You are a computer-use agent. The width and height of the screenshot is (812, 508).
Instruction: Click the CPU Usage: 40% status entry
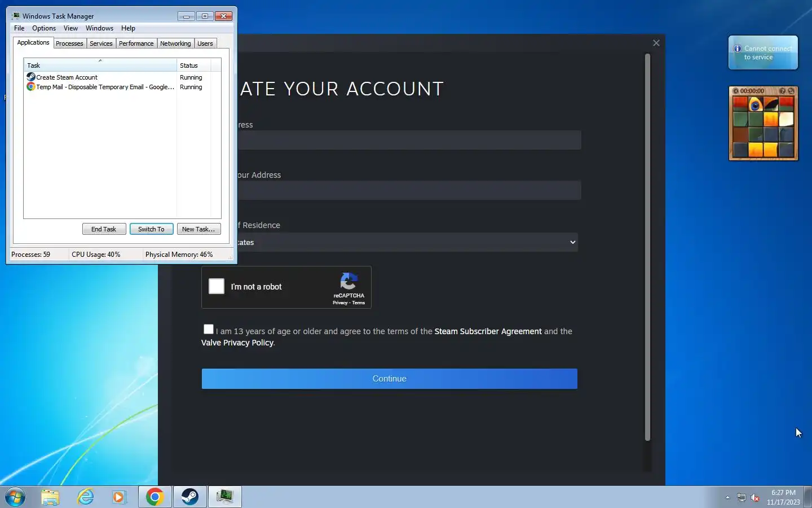click(x=96, y=255)
